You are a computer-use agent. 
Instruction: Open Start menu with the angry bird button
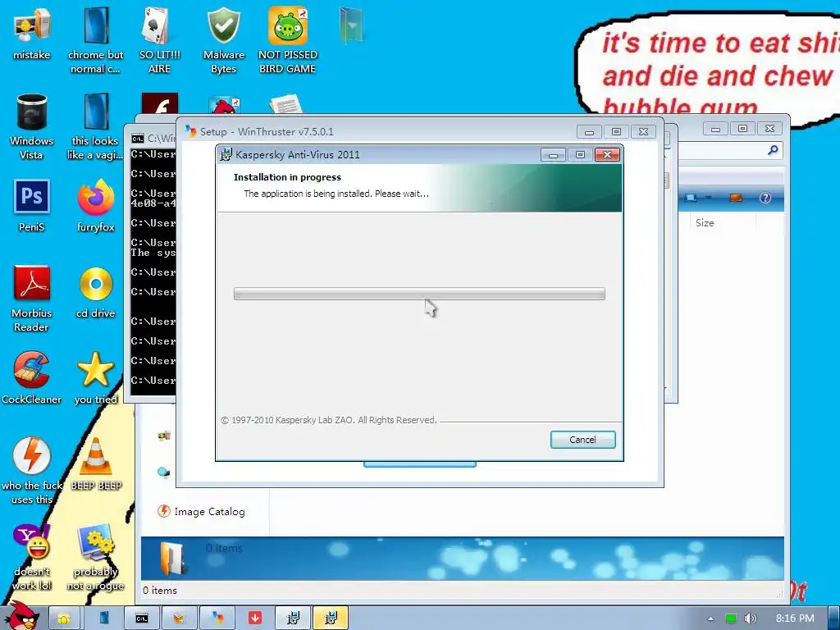[22, 616]
